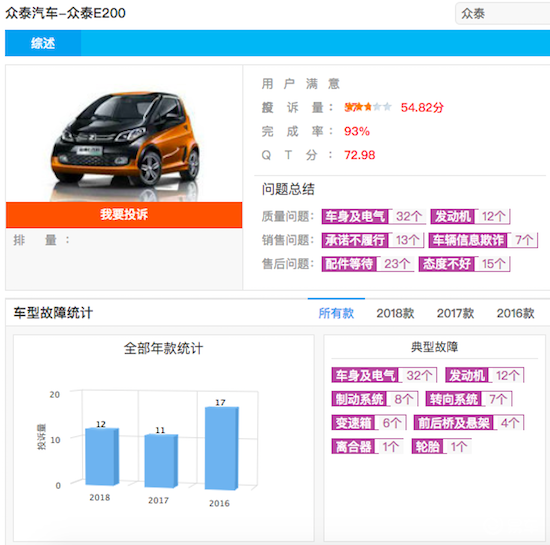Click 车身及电气 tag in 质量问题 row

(373, 216)
